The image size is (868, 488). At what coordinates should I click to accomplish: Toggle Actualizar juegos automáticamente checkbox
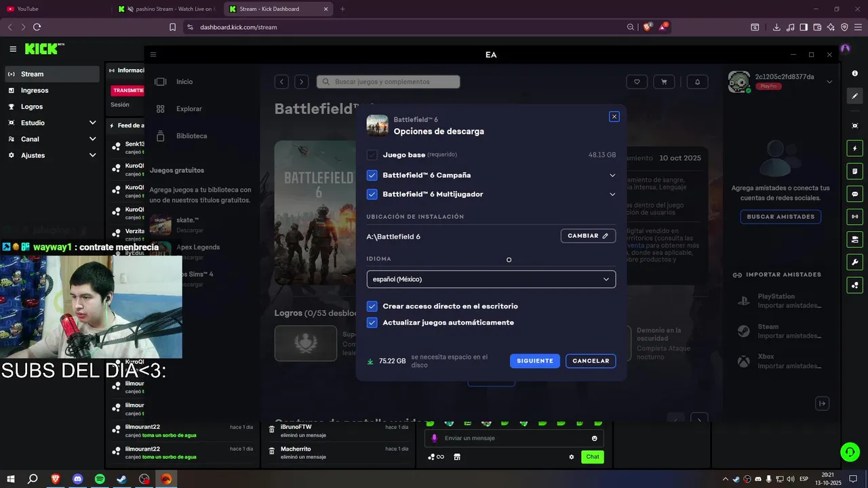372,323
